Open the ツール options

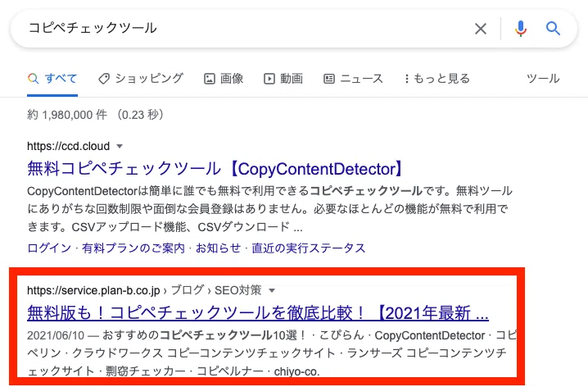tap(543, 79)
